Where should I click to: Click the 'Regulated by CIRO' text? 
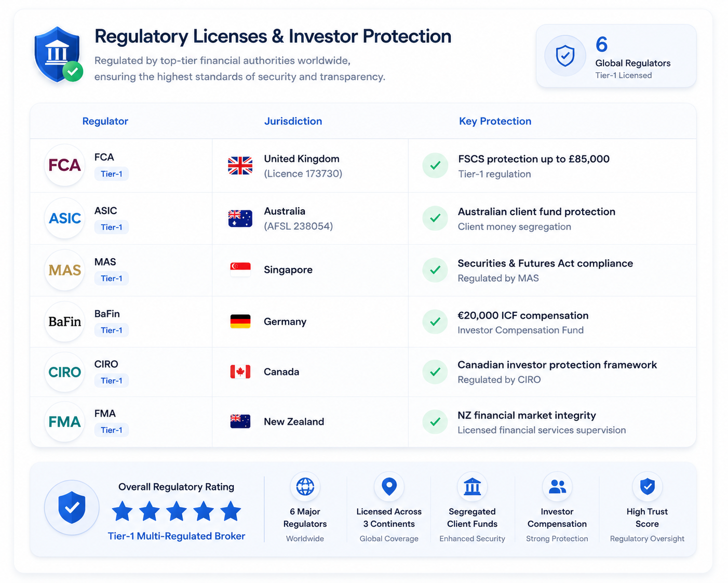tap(499, 380)
